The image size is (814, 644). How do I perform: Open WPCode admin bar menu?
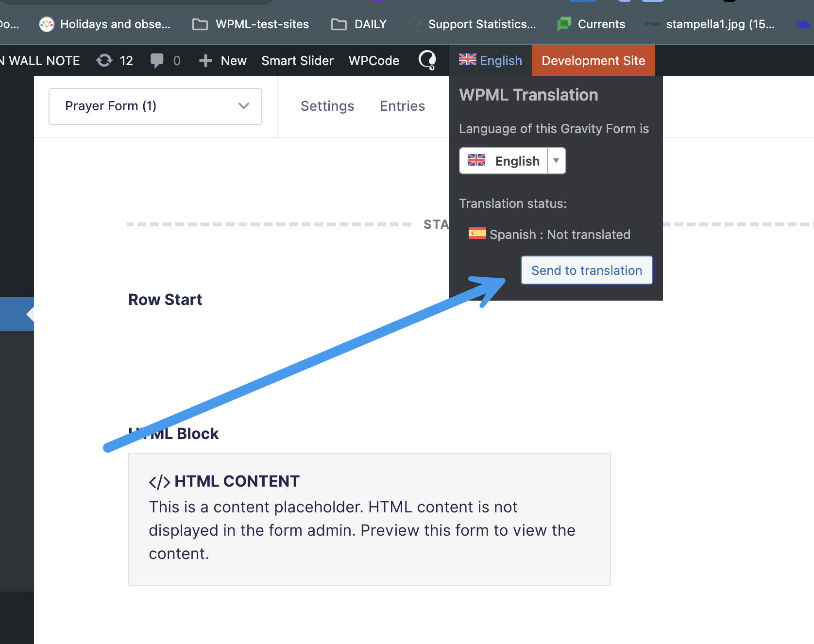(374, 61)
